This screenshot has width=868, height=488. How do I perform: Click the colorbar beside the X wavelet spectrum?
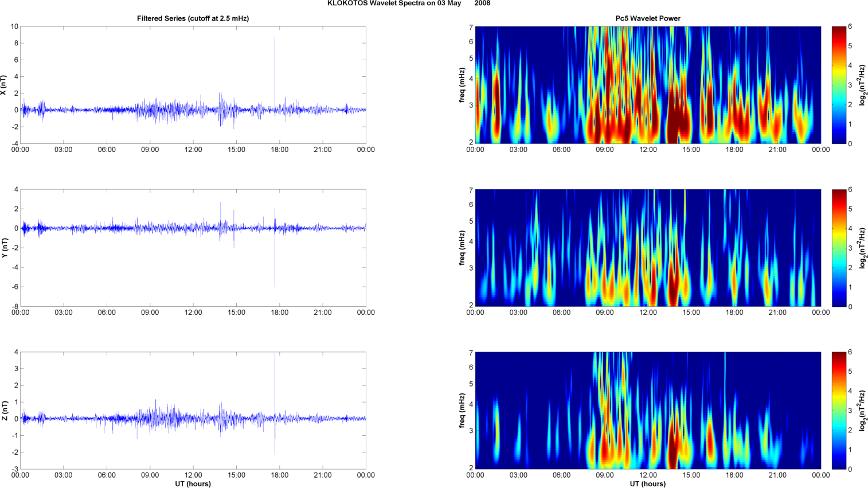click(839, 85)
